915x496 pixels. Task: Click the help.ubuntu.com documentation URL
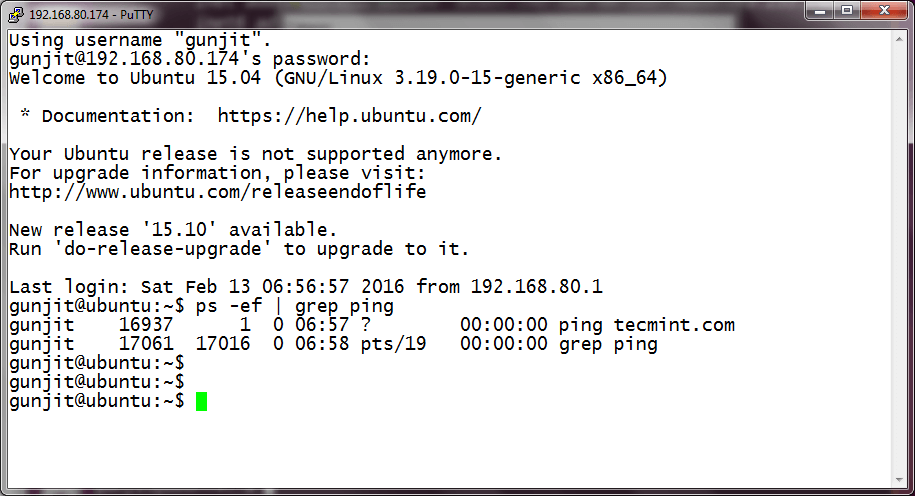point(349,116)
